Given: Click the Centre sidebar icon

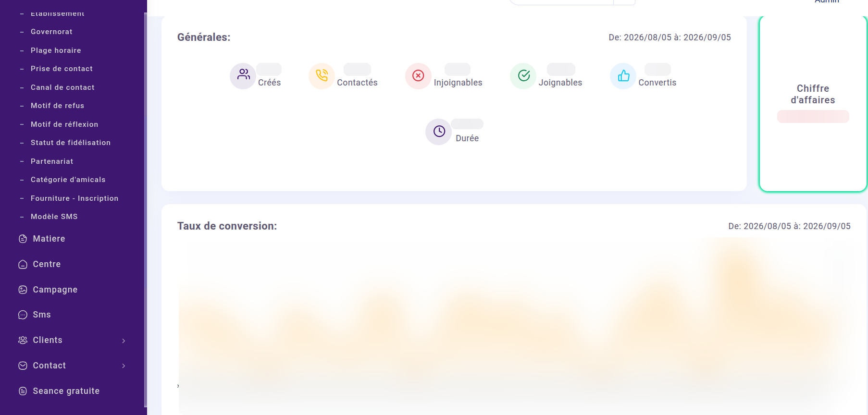Looking at the screenshot, I should point(23,264).
